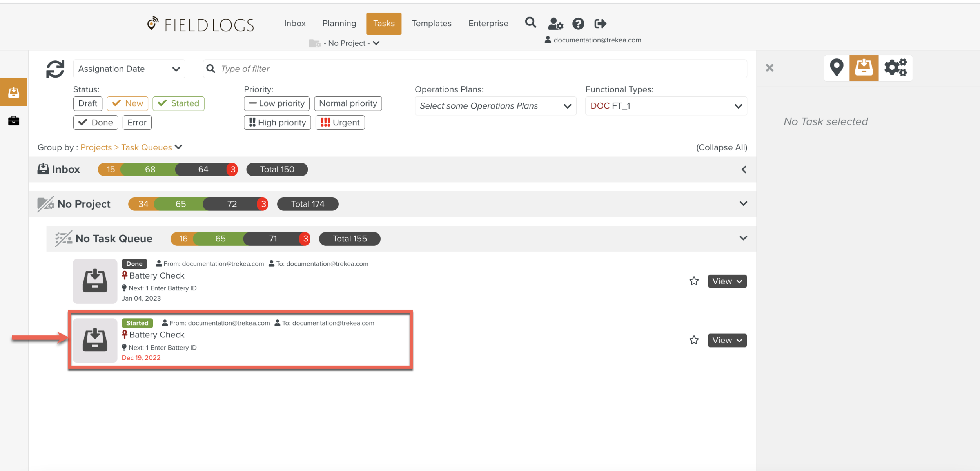Click the logout icon

[600, 24]
